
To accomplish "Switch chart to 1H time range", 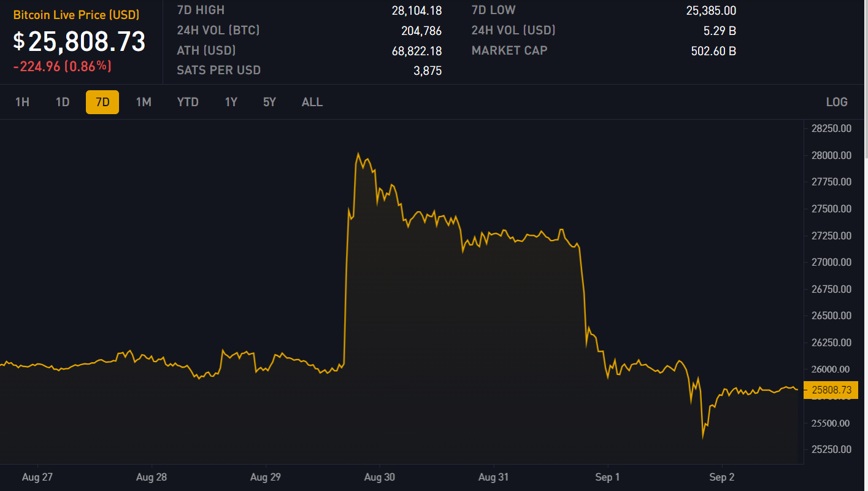I will pos(22,102).
